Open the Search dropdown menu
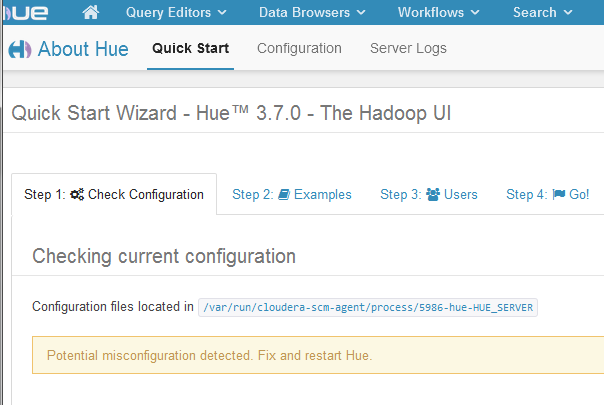 pos(542,13)
